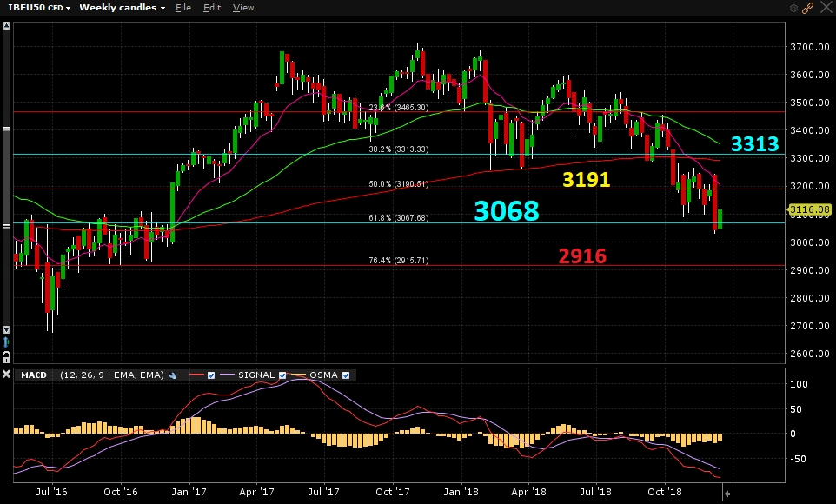Click the orange OSMA color swatch
836x504 pixels.
click(299, 375)
